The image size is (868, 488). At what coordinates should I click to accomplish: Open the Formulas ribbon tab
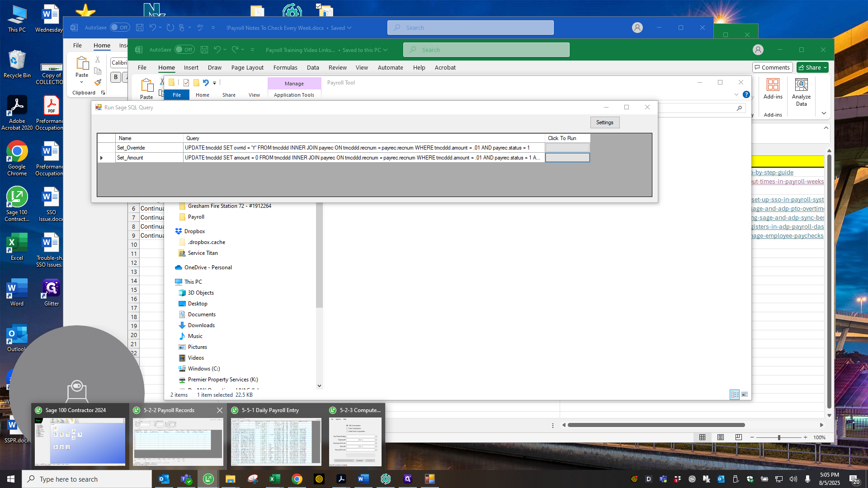(x=285, y=68)
